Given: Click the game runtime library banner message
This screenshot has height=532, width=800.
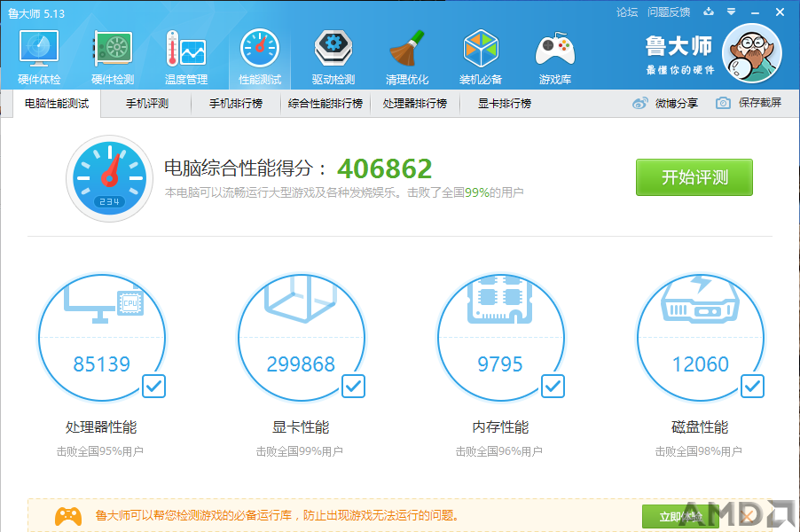Looking at the screenshot, I should (277, 516).
